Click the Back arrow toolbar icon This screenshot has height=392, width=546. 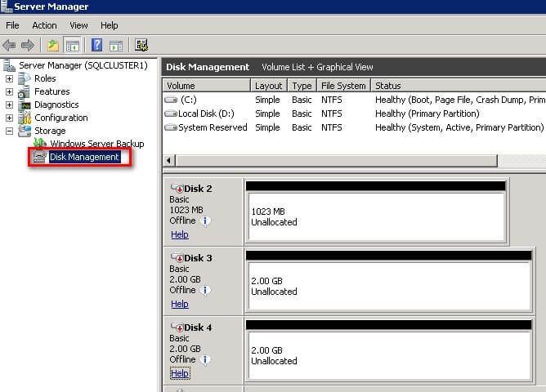pos(10,46)
